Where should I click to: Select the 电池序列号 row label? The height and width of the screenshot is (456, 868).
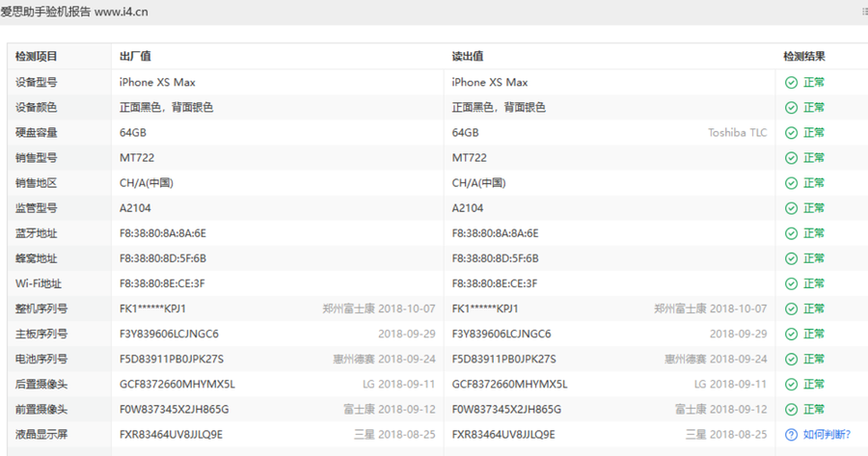click(x=41, y=360)
